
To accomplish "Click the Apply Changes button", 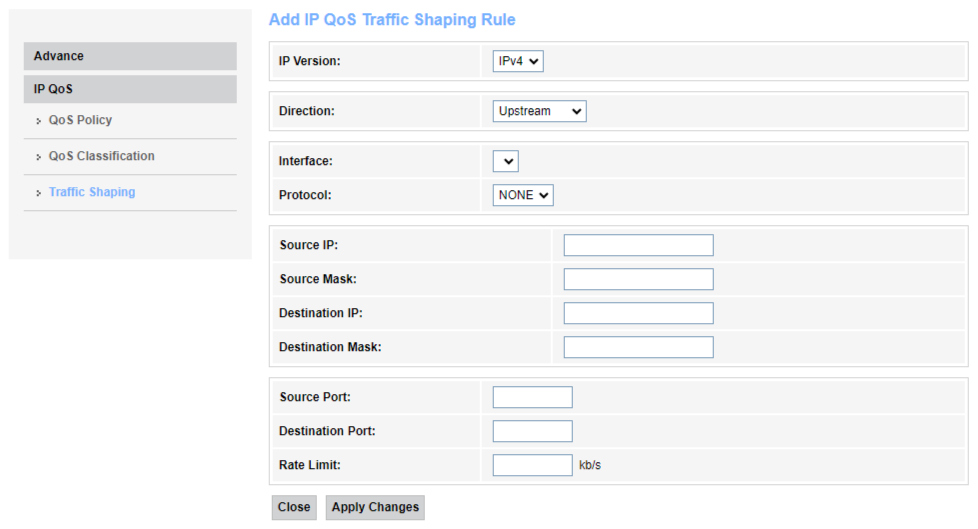I will 375,507.
